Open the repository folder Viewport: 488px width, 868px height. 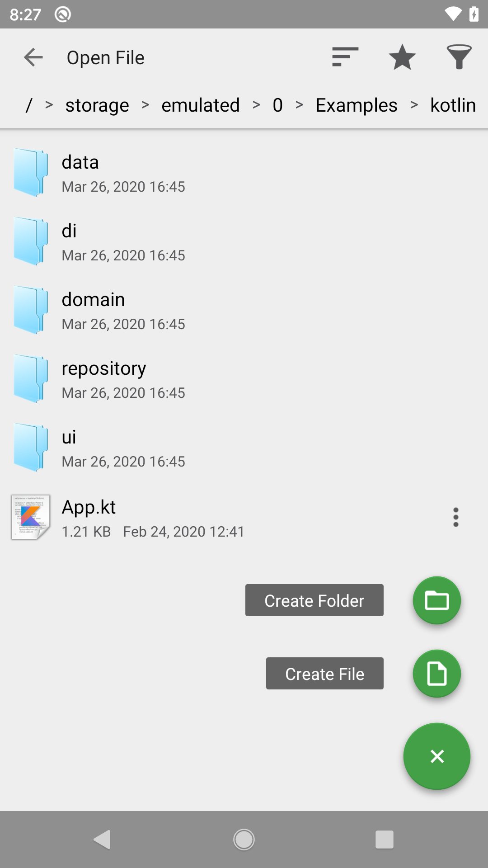click(x=104, y=378)
